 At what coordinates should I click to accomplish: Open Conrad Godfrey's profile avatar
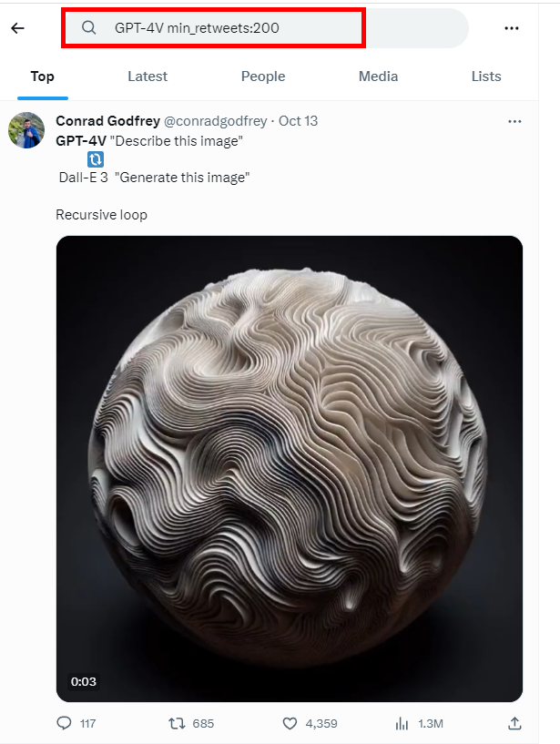(x=26, y=130)
